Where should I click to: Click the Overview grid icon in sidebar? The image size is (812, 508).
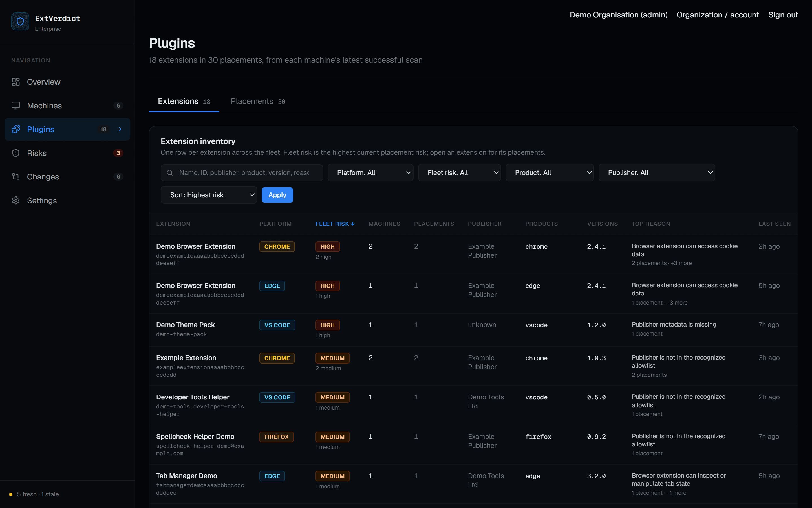pyautogui.click(x=16, y=82)
